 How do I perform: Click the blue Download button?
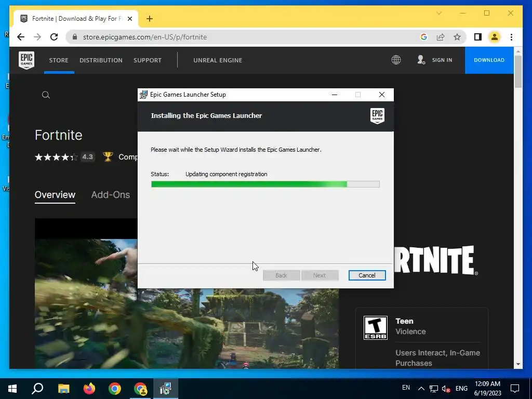coord(489,60)
